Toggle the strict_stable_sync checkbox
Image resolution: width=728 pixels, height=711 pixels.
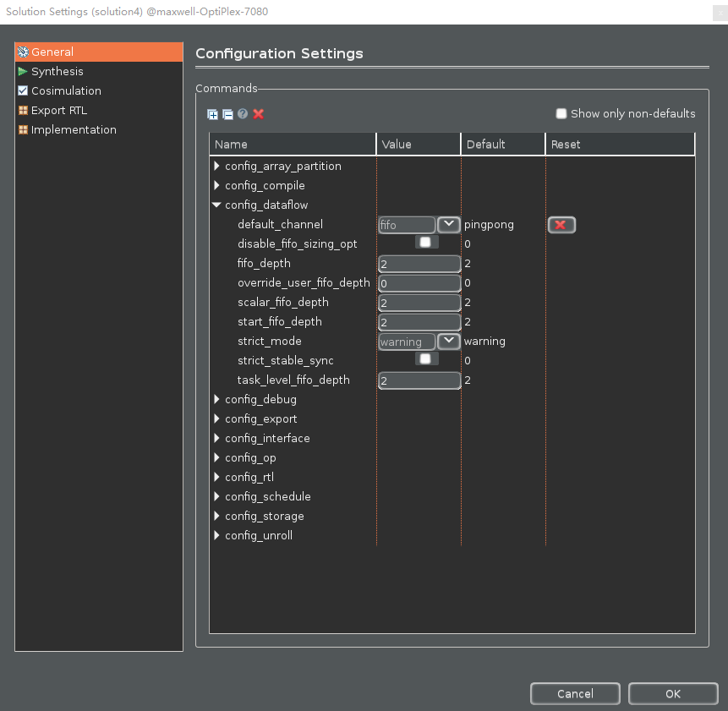coord(424,359)
